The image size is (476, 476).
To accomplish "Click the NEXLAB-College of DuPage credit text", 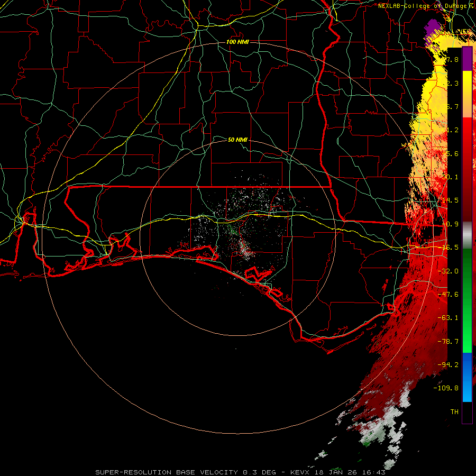I will [x=427, y=6].
